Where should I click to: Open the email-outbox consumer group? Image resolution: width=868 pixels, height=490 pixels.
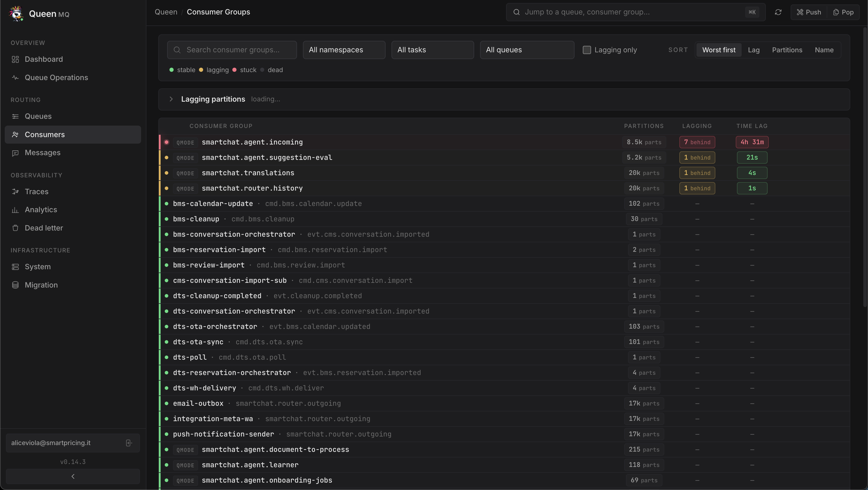pyautogui.click(x=504, y=403)
